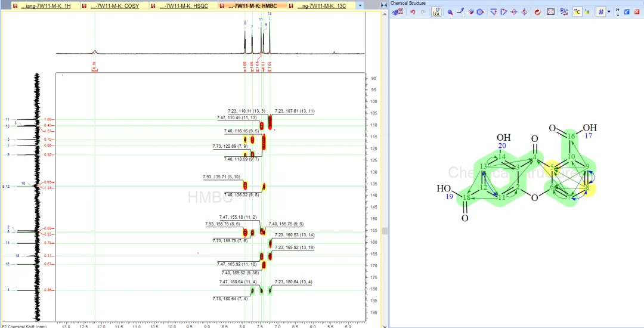
Task: Click the blue checkmark accept icon
Action: click(627, 12)
